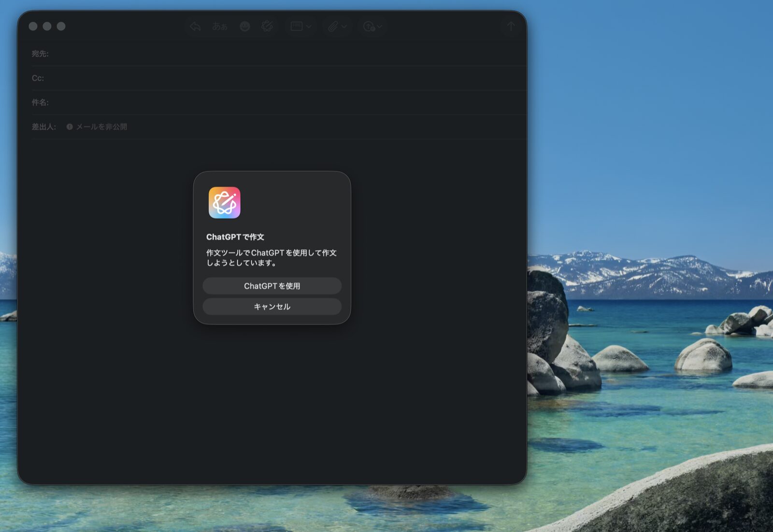Click the Writing Tools app icon in dialog
The width and height of the screenshot is (773, 532).
click(225, 203)
